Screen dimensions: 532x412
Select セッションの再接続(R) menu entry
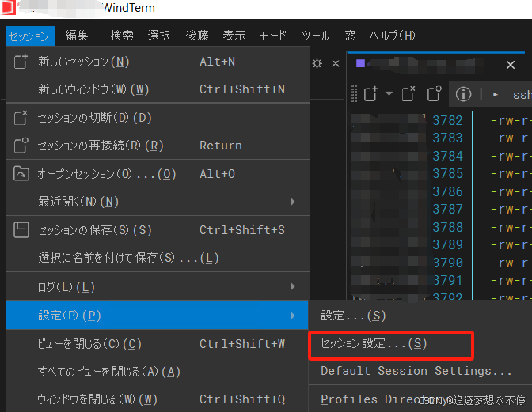158,146
